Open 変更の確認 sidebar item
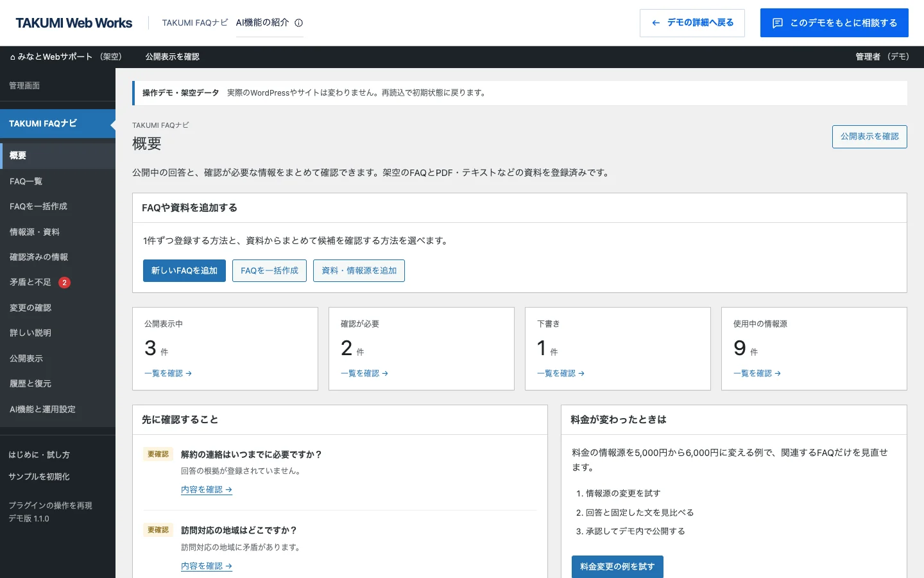Image resolution: width=924 pixels, height=578 pixels. coord(58,308)
